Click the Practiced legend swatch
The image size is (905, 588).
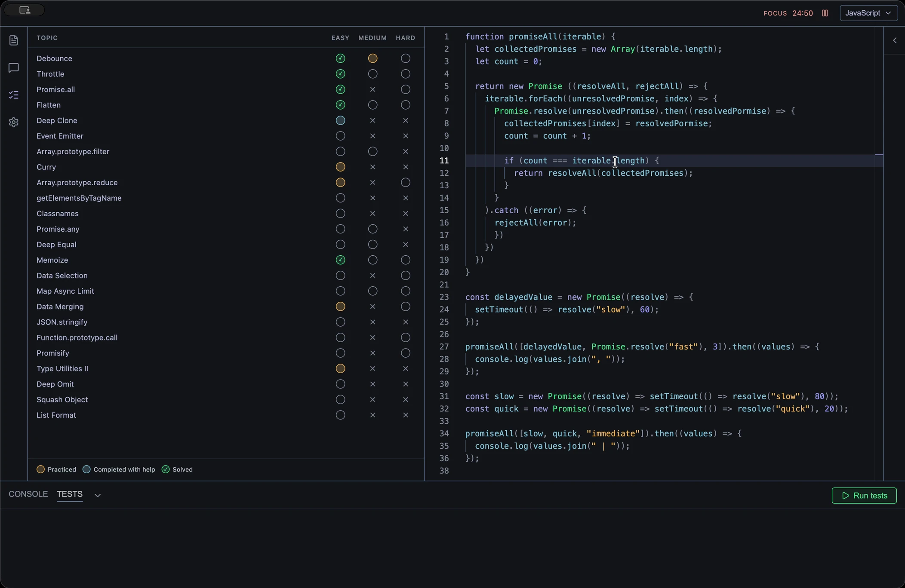[40, 469]
